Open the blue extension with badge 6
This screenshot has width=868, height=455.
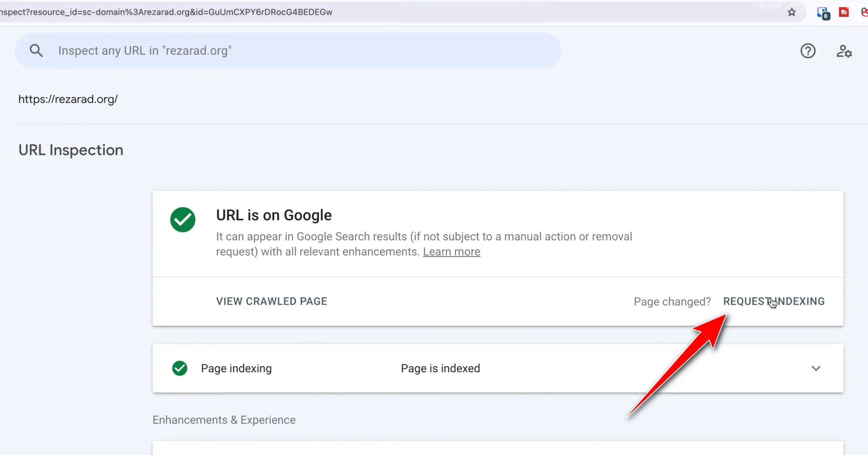click(x=823, y=13)
